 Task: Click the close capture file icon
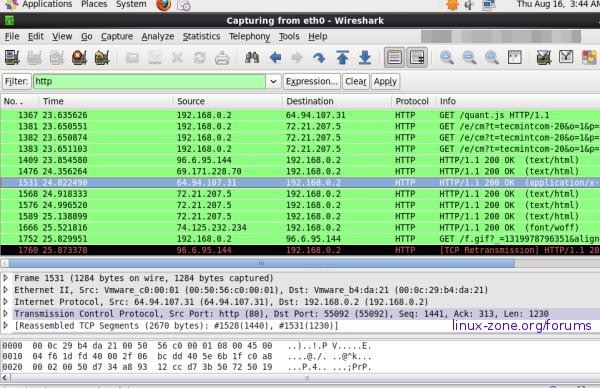click(x=177, y=58)
